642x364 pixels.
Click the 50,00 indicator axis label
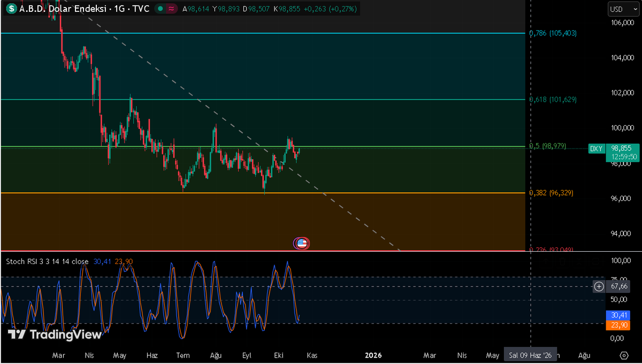click(618, 300)
